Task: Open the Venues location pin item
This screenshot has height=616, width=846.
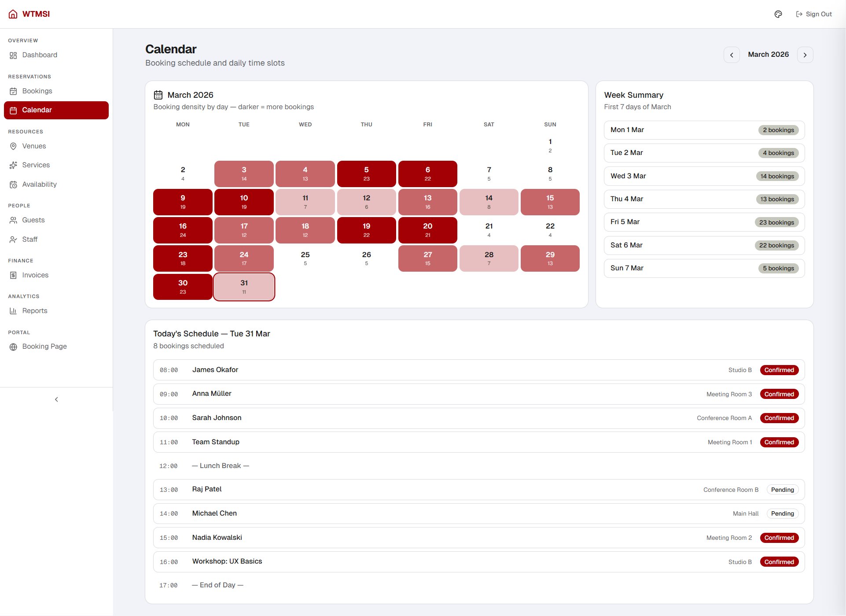Action: point(56,146)
